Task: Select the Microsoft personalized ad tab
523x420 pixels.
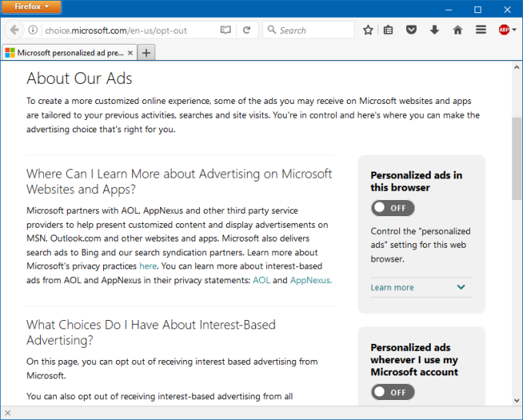Action: pyautogui.click(x=69, y=53)
